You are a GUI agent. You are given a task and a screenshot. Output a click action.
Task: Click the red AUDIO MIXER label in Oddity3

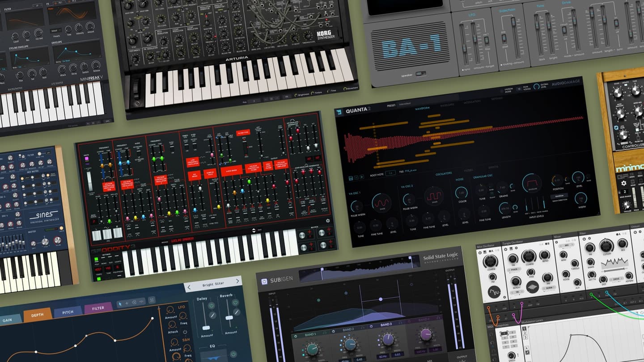tap(232, 171)
